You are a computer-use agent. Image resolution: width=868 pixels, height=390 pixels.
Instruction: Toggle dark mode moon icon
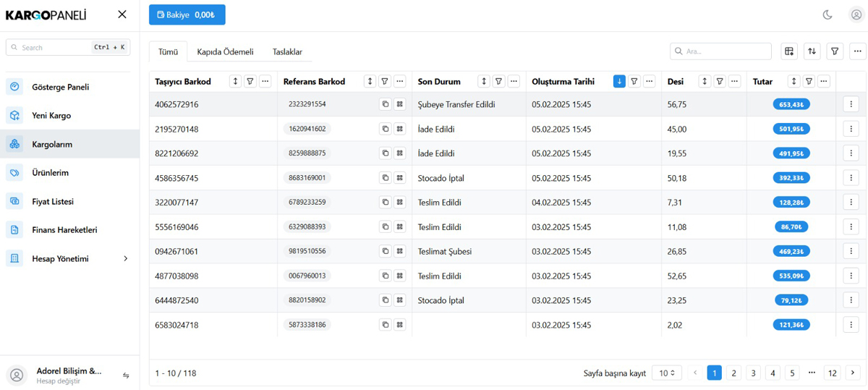pos(827,14)
